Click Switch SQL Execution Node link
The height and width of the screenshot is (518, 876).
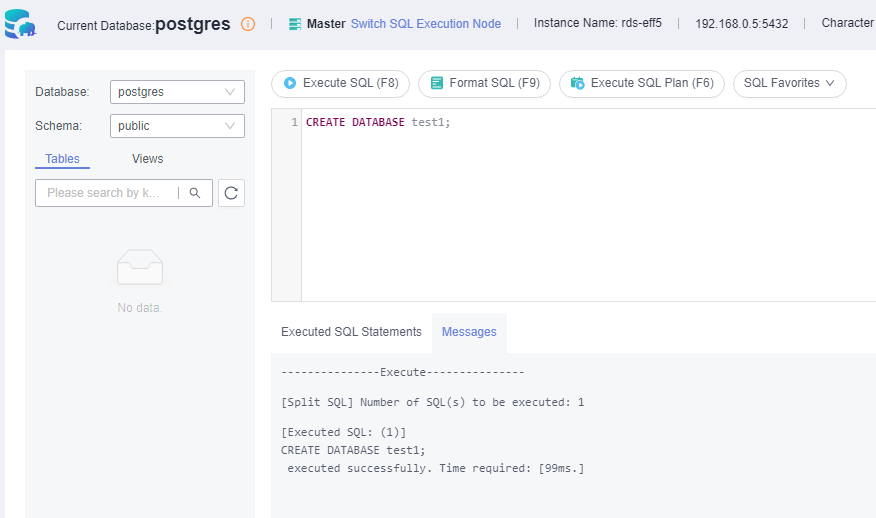(426, 24)
